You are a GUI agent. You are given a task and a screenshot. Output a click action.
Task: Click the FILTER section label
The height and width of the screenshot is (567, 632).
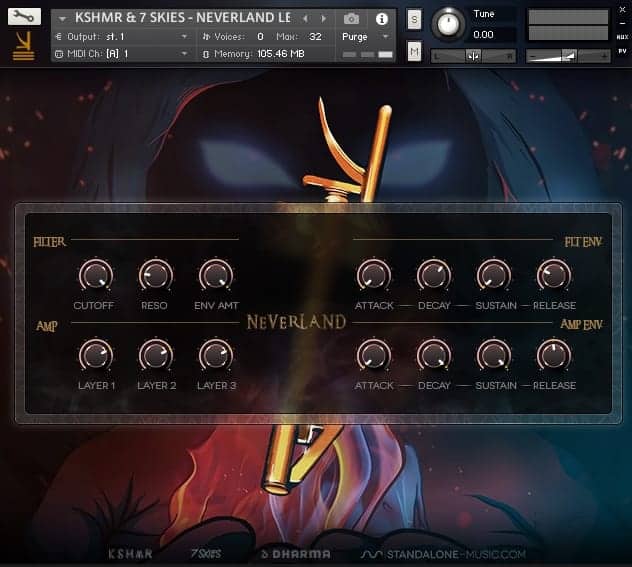pos(50,242)
